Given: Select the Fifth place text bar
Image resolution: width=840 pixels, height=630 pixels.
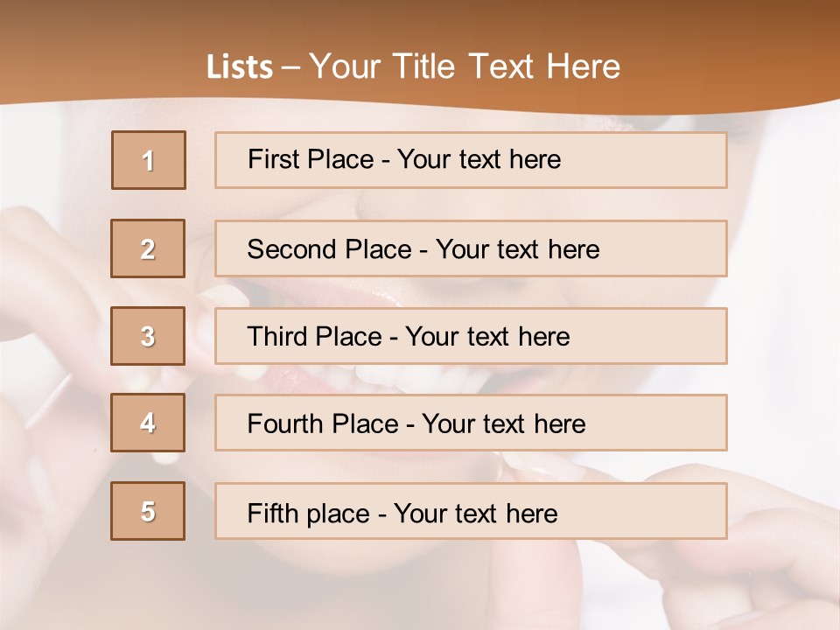Looking at the screenshot, I should [x=471, y=511].
